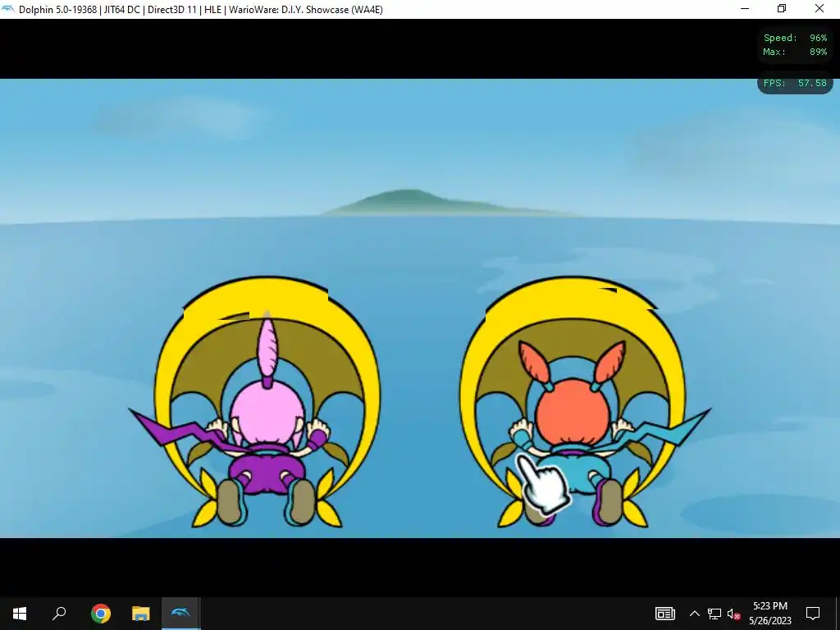
Task: Open the Windows Start menu
Action: tap(20, 614)
